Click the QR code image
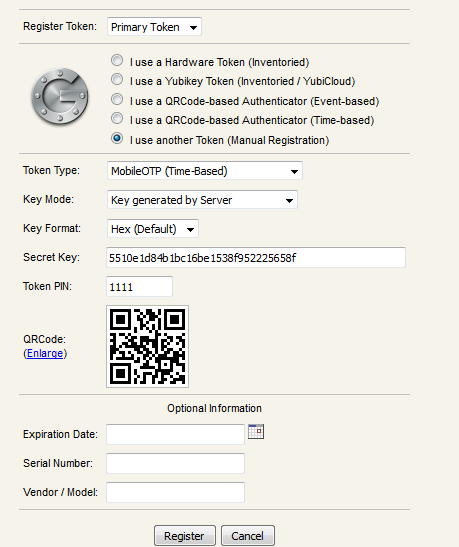 pyautogui.click(x=148, y=346)
